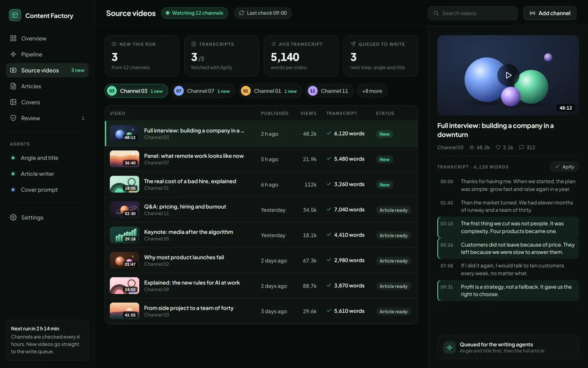Image resolution: width=588 pixels, height=368 pixels.
Task: Select 'Q&A: pricing, hiring and burnout' row
Action: (x=261, y=210)
